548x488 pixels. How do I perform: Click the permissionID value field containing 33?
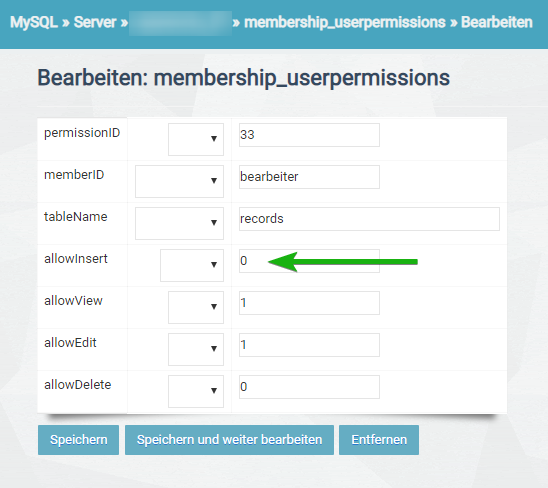(x=309, y=135)
